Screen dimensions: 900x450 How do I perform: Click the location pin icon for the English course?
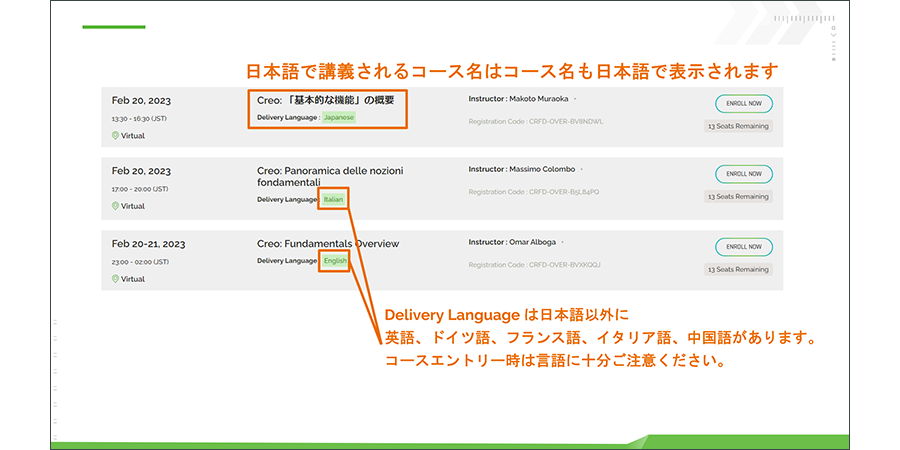pos(116,279)
